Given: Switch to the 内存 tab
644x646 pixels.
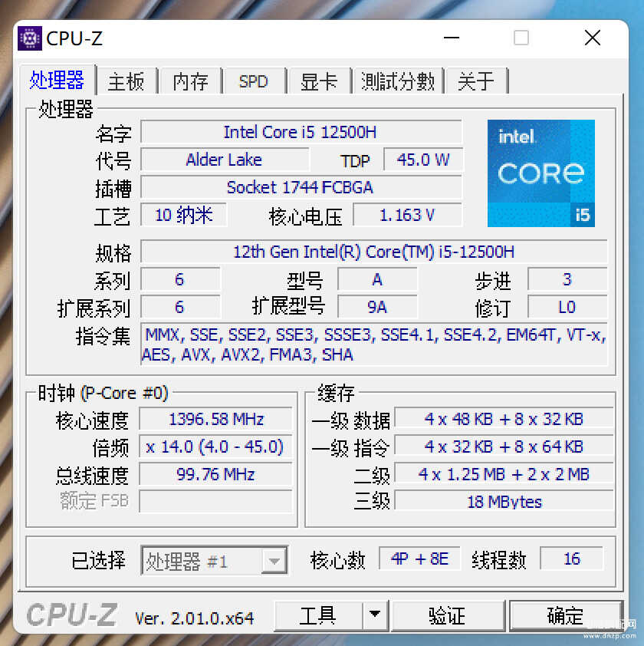Looking at the screenshot, I should (190, 81).
